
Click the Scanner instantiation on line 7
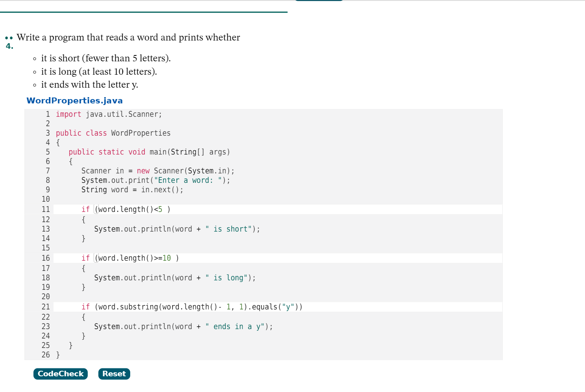(x=157, y=171)
